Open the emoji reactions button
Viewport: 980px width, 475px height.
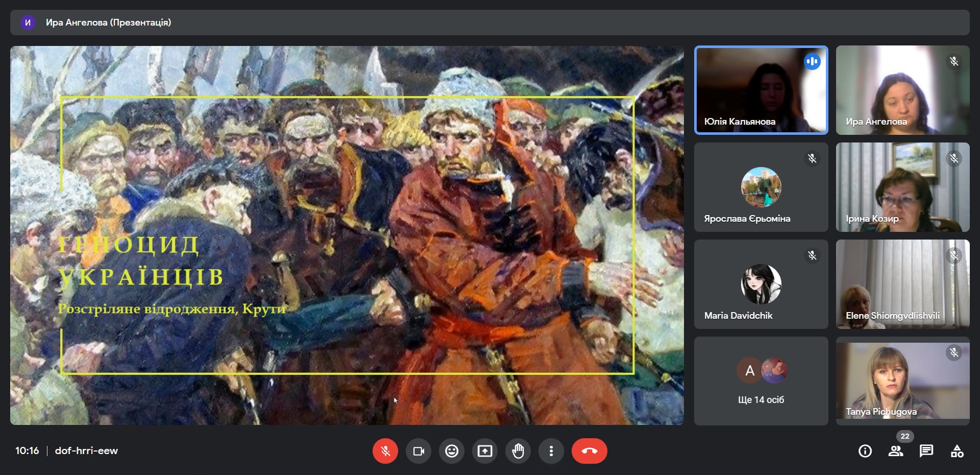point(452,451)
